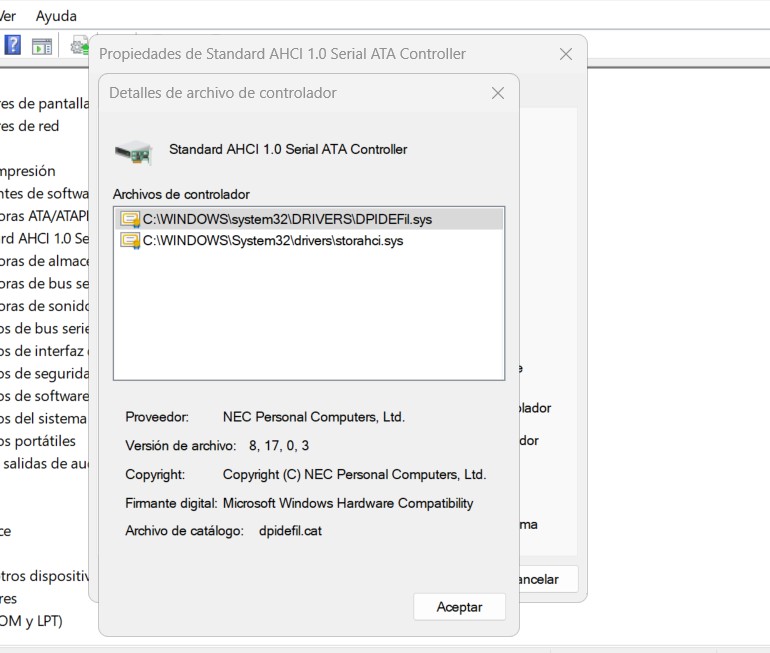This screenshot has height=653, width=770.
Task: Select the 'oras de almace' tree item
Action: pos(45,261)
